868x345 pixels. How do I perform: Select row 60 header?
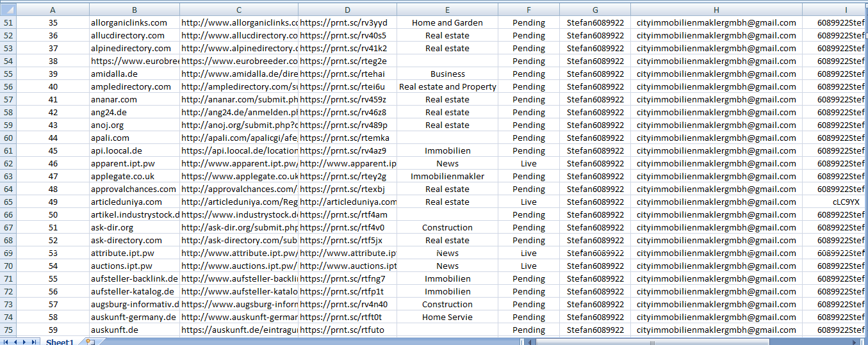tap(8, 138)
